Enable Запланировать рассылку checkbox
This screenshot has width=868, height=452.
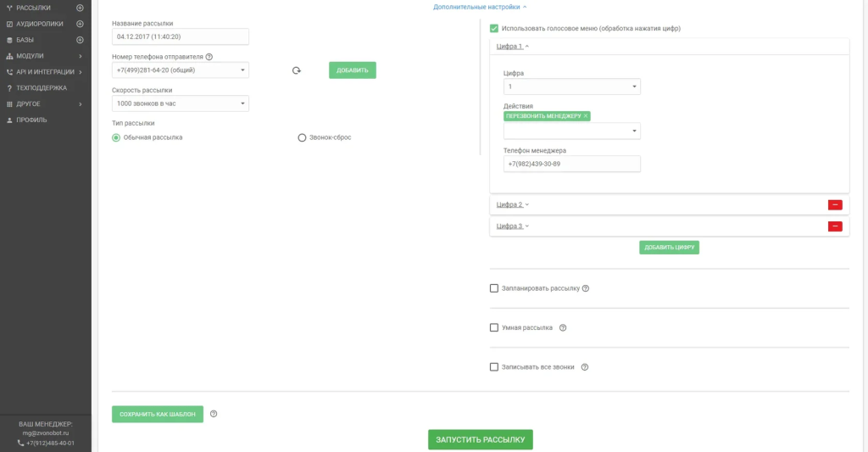tap(494, 288)
